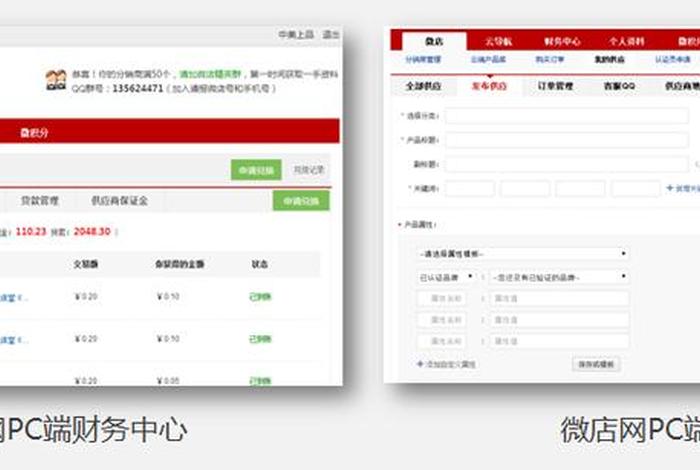Open the 已认证品牌 dropdown

point(445,277)
